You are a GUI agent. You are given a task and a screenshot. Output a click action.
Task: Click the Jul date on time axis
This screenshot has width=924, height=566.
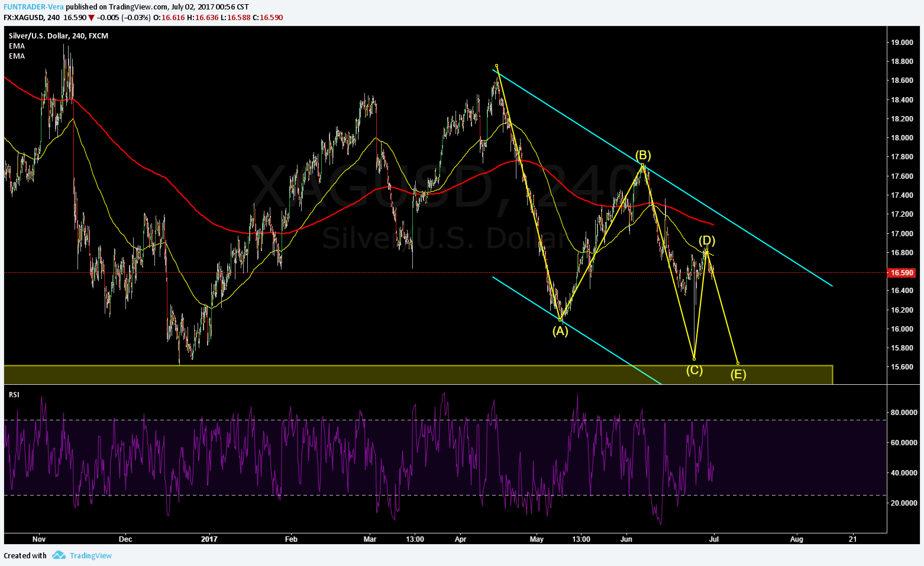click(714, 539)
